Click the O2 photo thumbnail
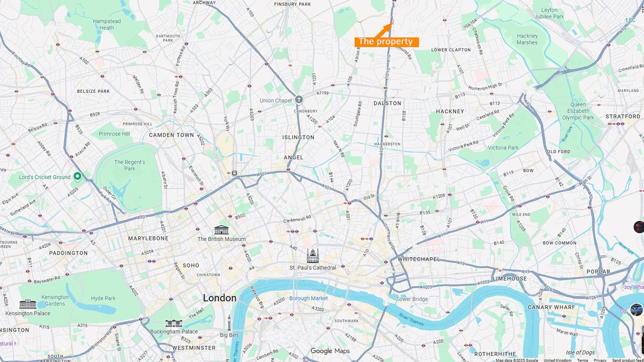This screenshot has width=644, height=362. (636, 310)
